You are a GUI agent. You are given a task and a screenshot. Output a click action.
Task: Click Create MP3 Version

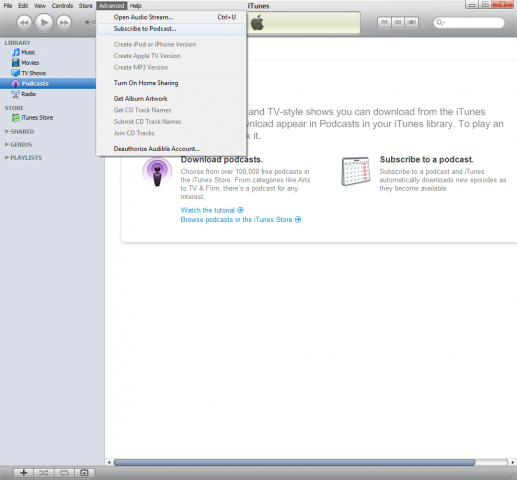point(171,67)
